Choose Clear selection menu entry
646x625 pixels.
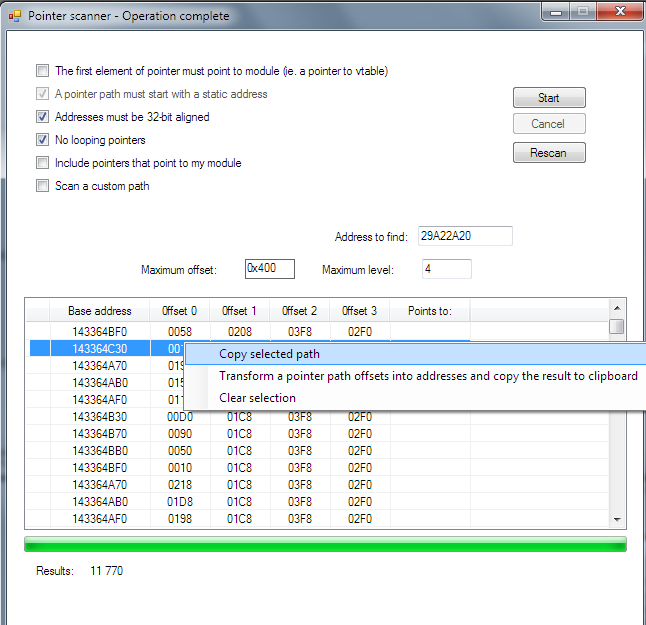pos(257,398)
